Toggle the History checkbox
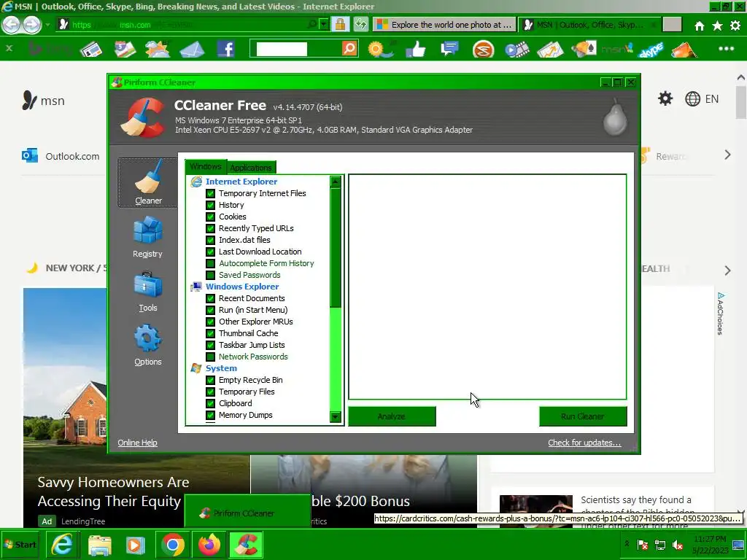Viewport: 747px width, 560px height. point(210,205)
